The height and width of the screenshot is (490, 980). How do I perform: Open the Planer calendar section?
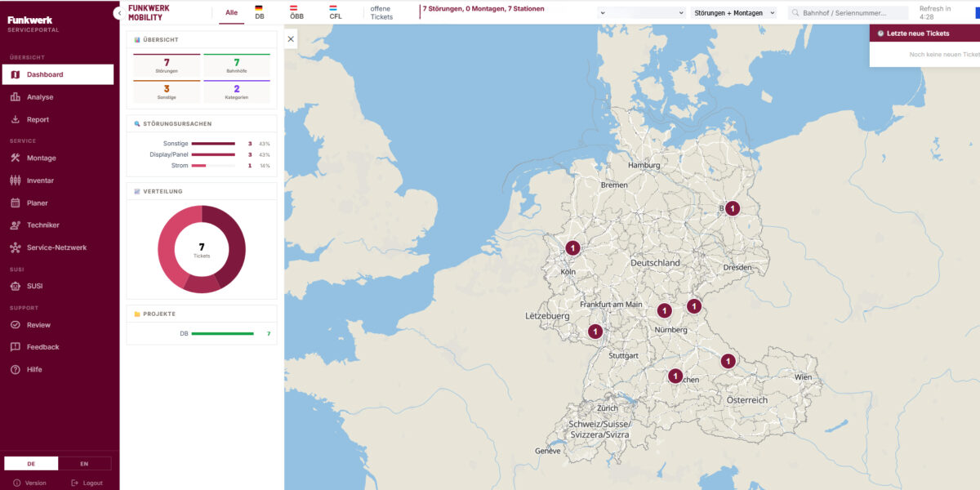57,203
